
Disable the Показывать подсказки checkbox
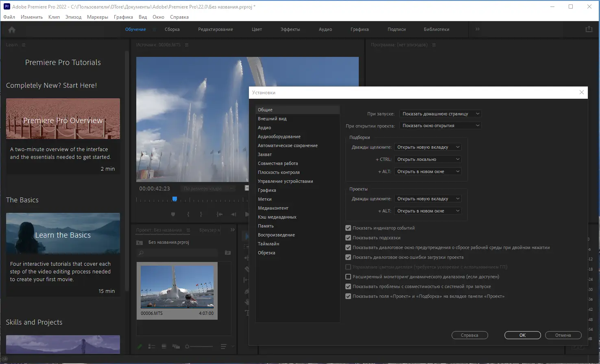click(x=348, y=238)
